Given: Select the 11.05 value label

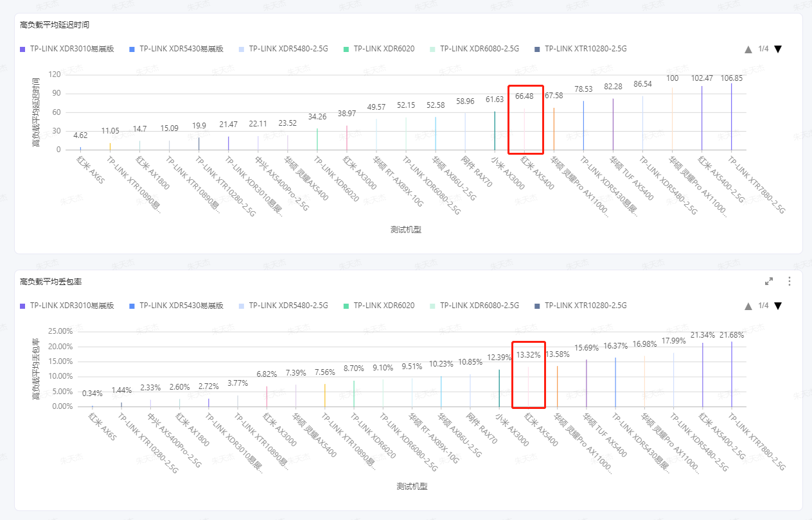Looking at the screenshot, I should (110, 130).
